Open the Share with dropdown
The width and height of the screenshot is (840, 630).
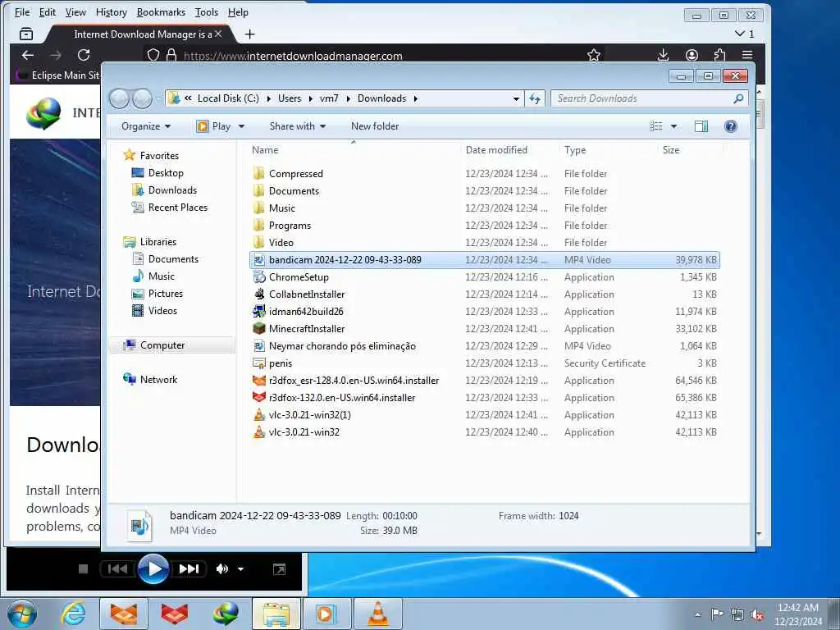tap(297, 126)
